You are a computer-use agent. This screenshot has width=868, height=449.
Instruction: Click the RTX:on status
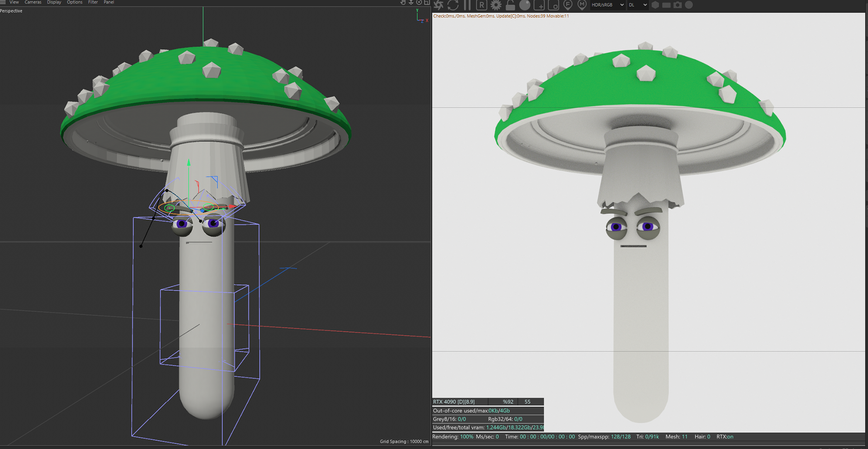(725, 437)
